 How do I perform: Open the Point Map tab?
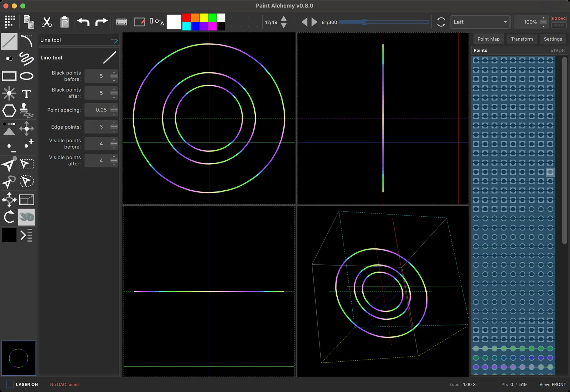[488, 39]
